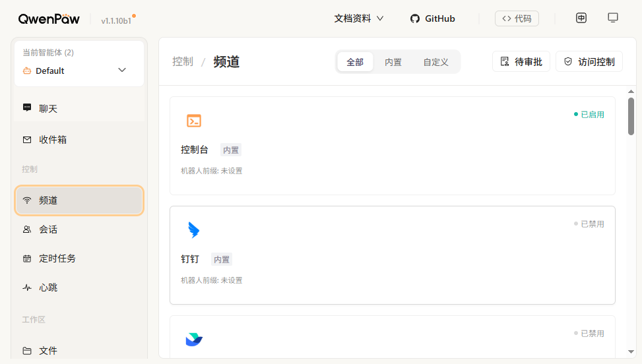Image resolution: width=642 pixels, height=364 pixels.
Task: Click the 频道 page title
Action: (x=226, y=62)
